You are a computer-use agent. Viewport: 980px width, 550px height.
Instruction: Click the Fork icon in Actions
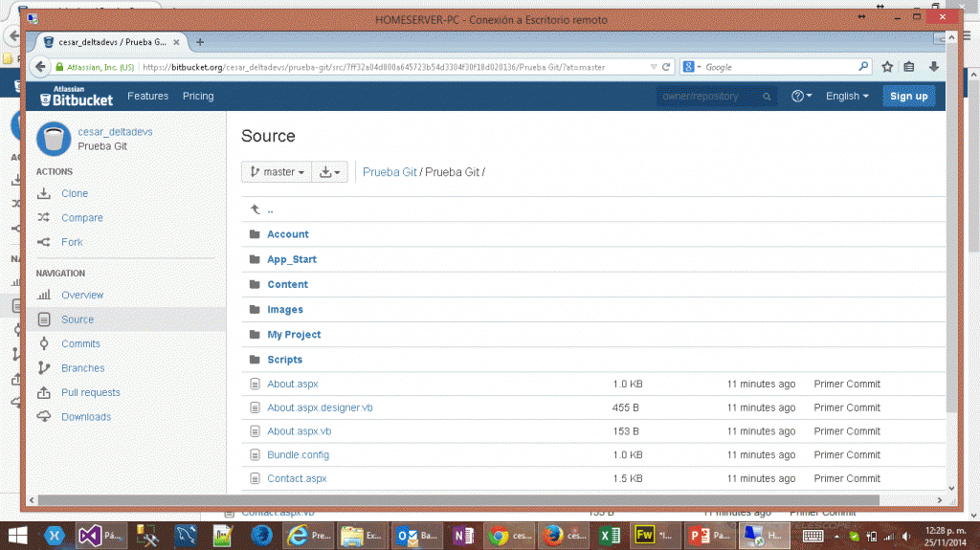(44, 242)
